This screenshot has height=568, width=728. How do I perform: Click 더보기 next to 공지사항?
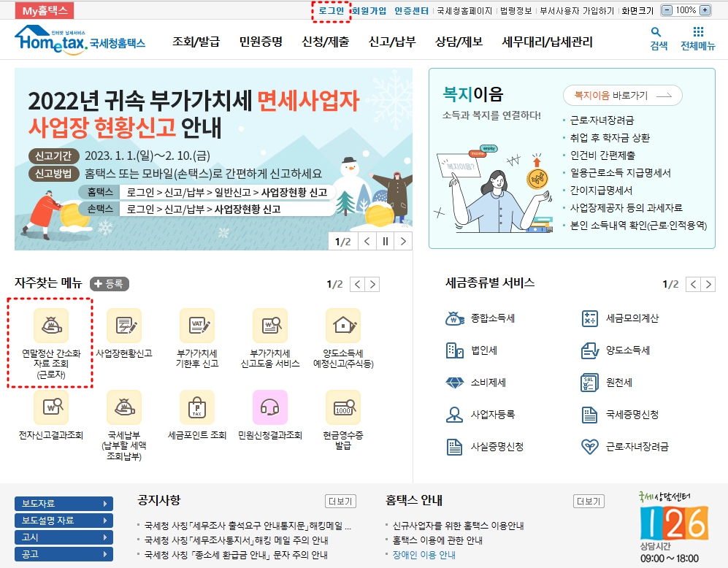(340, 502)
